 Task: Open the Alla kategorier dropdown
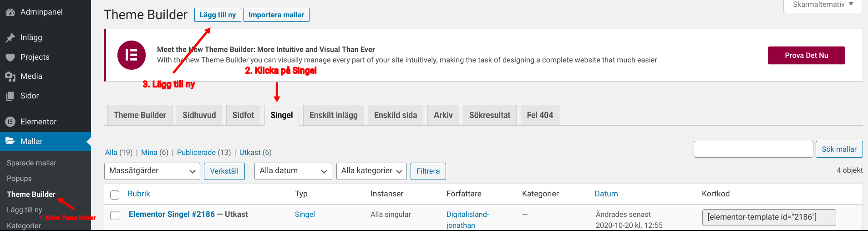[x=371, y=171]
